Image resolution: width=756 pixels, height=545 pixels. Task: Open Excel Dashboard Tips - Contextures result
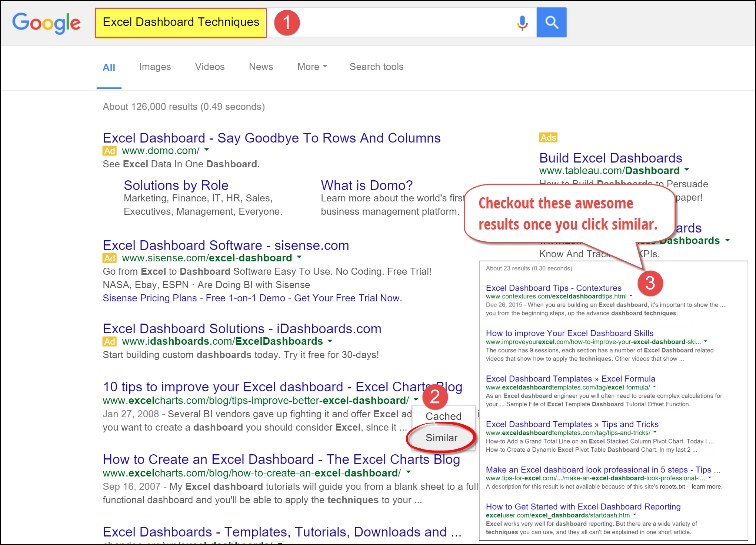click(553, 288)
